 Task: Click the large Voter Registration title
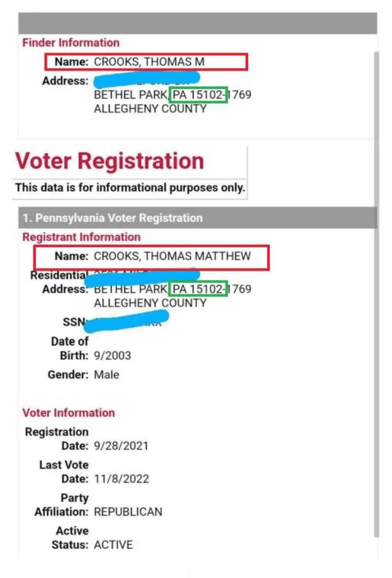coord(110,161)
